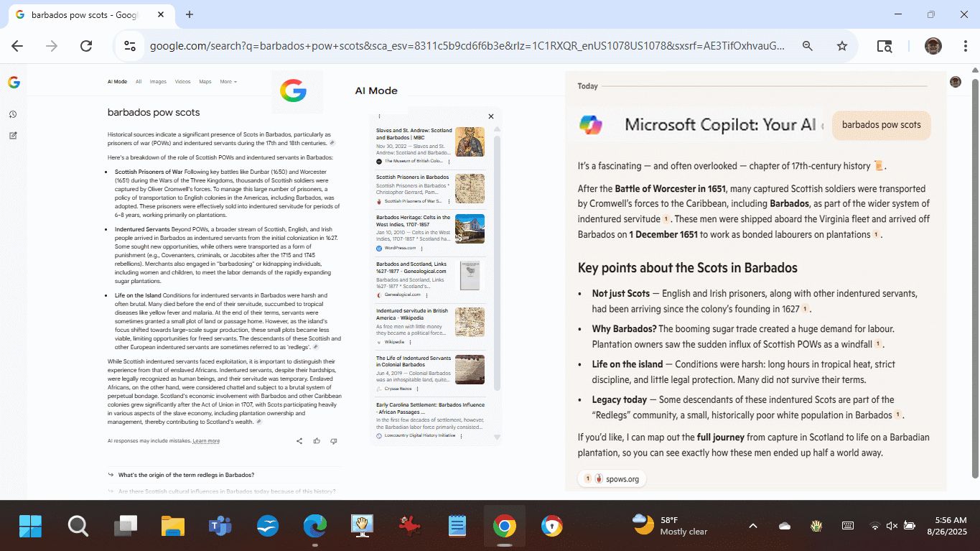Viewport: 980px width, 551px height.
Task: Switch to the Images search tab
Action: pyautogui.click(x=158, y=82)
